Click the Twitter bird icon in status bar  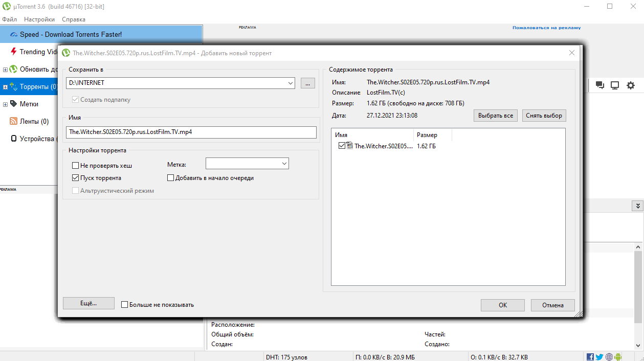[599, 357]
